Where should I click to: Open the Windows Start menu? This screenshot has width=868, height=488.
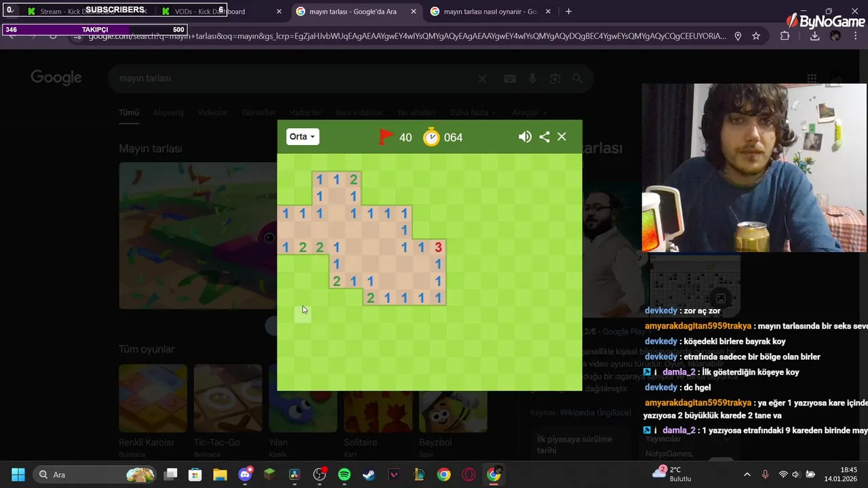18,474
